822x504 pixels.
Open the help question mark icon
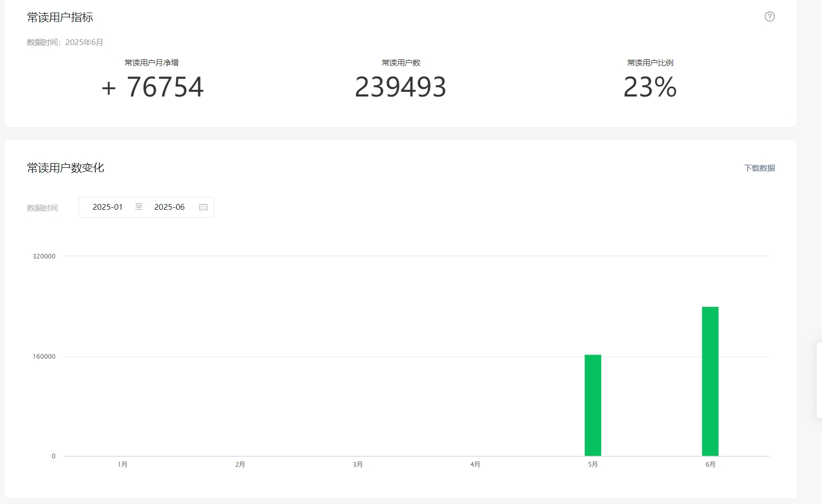pyautogui.click(x=770, y=17)
